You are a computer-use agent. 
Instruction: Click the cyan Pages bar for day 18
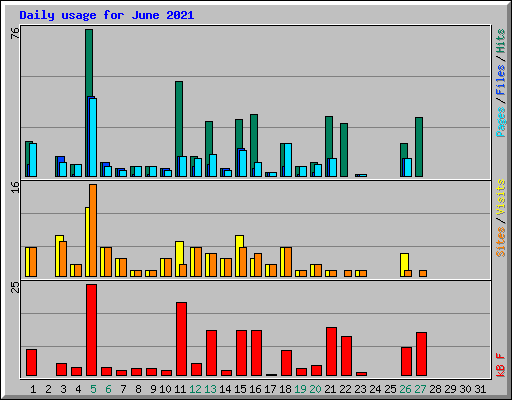(288, 160)
